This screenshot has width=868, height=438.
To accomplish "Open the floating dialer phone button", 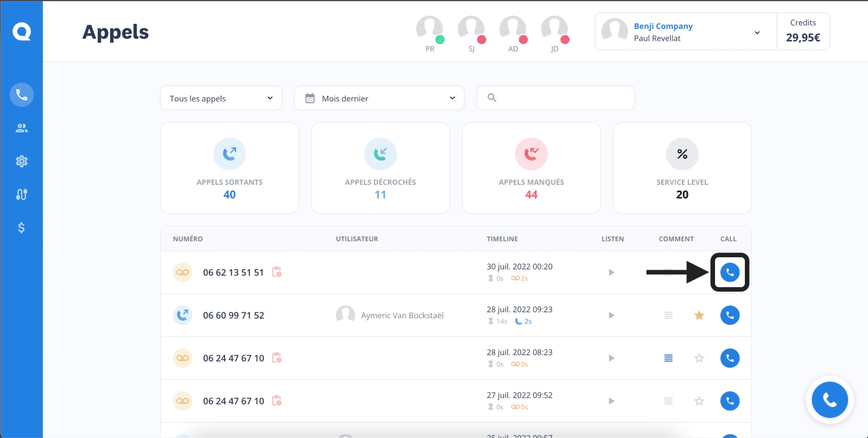I will 829,400.
